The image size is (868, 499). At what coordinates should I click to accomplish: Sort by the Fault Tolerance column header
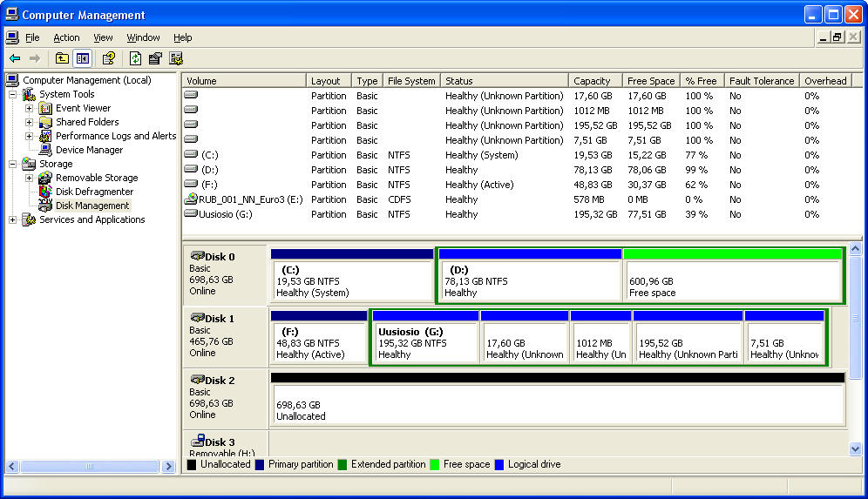763,81
